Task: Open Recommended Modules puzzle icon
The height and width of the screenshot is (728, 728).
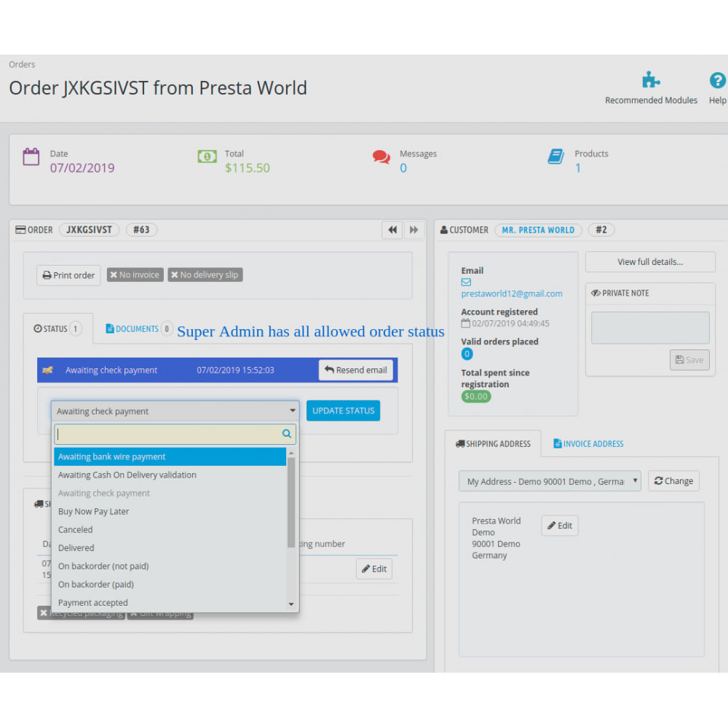Action: point(650,80)
